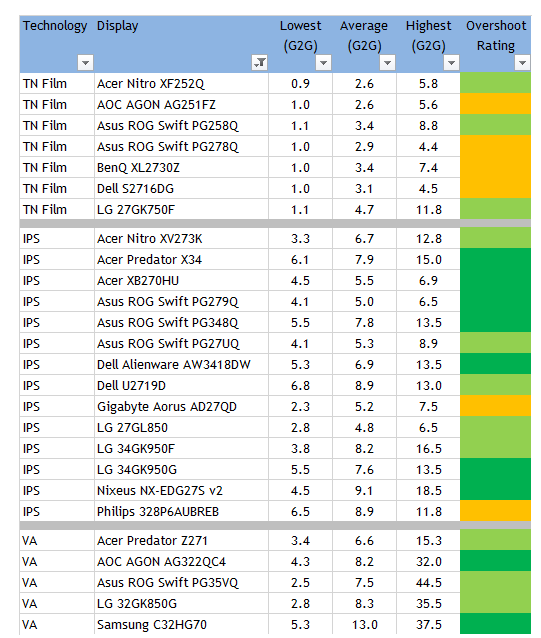
Task: Select the Asus ROG Swift PG348Q cell
Action: point(181,323)
